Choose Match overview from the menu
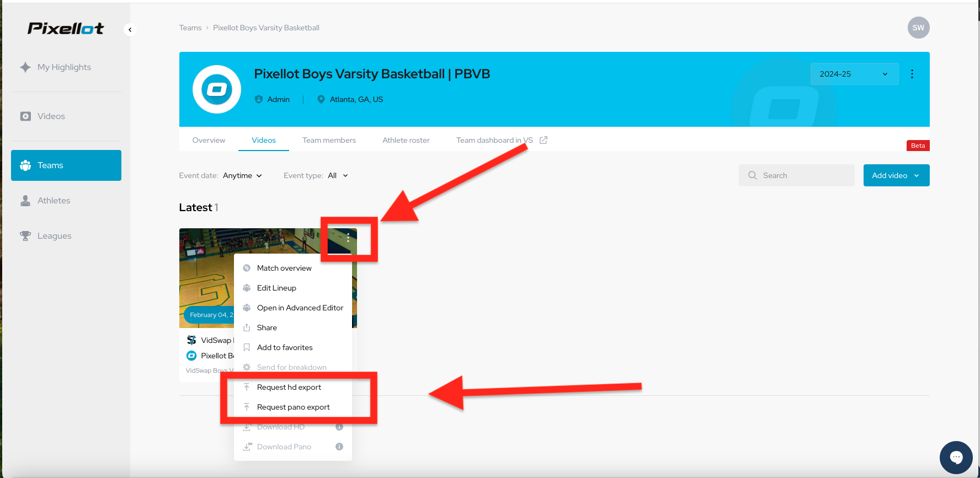The height and width of the screenshot is (478, 980). [x=293, y=268]
